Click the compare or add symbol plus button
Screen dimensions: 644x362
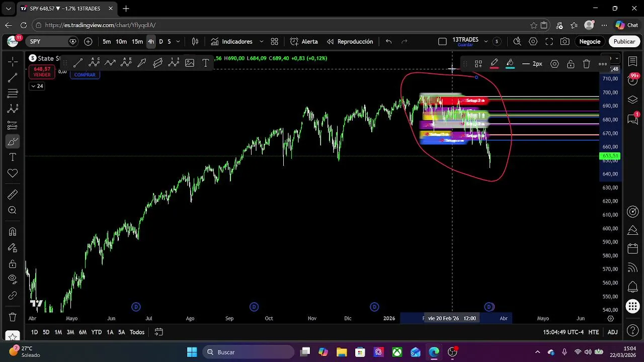89,42
